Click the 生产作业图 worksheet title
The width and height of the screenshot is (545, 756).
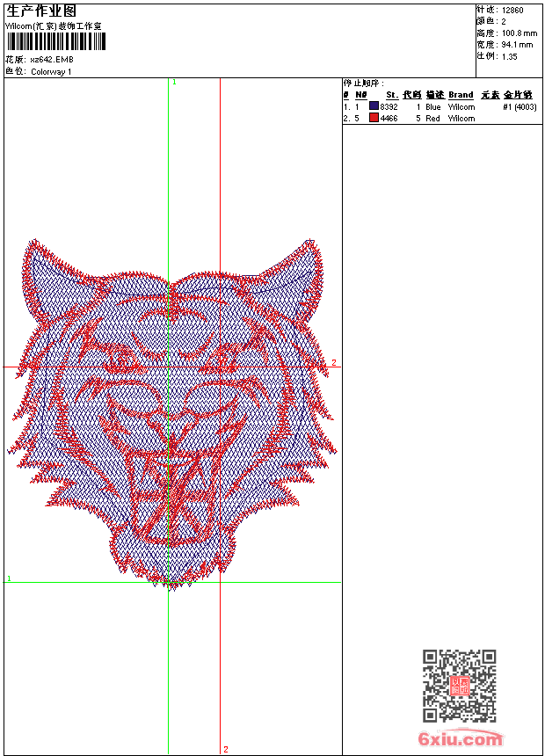41,11
